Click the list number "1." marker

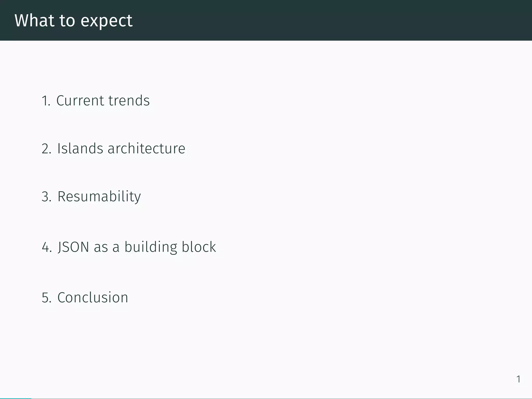pos(46,101)
